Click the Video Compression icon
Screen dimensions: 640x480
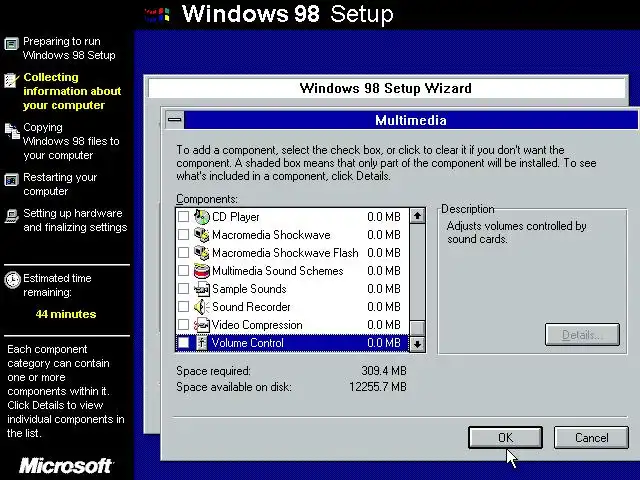pyautogui.click(x=201, y=325)
